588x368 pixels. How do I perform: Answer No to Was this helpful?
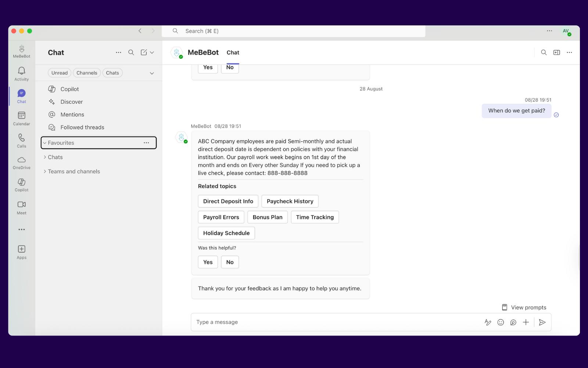point(230,262)
